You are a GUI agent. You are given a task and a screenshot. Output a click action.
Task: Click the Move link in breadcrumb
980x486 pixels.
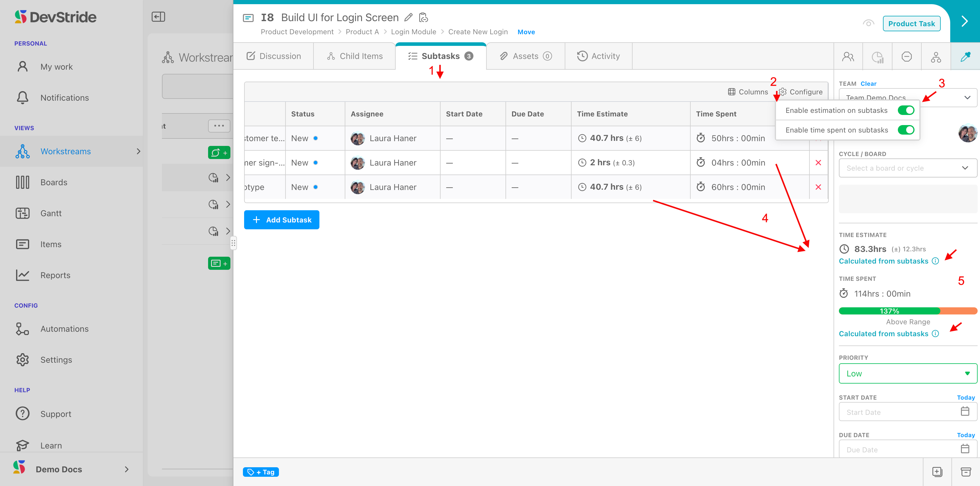pos(526,32)
